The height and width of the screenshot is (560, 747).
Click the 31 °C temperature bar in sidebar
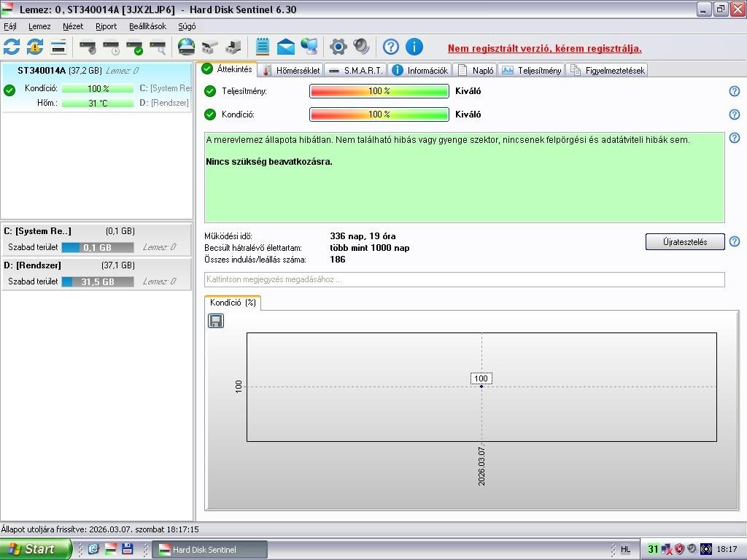click(x=98, y=104)
